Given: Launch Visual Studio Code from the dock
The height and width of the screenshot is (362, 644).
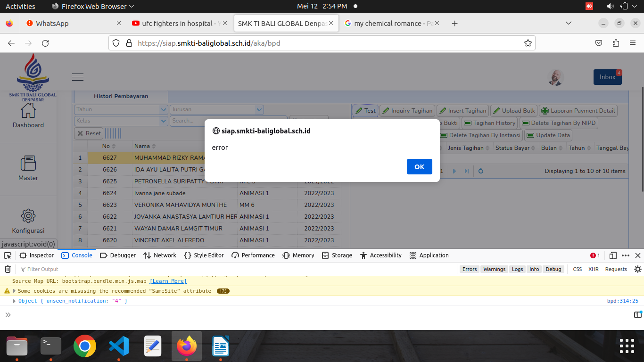Looking at the screenshot, I should tap(119, 346).
